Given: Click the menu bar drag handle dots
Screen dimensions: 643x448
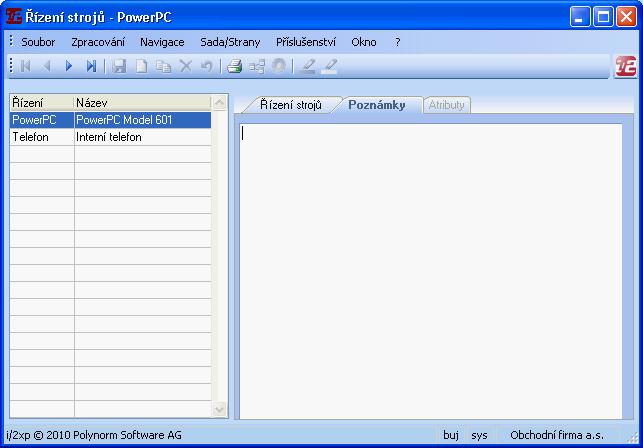Looking at the screenshot, I should tap(11, 41).
